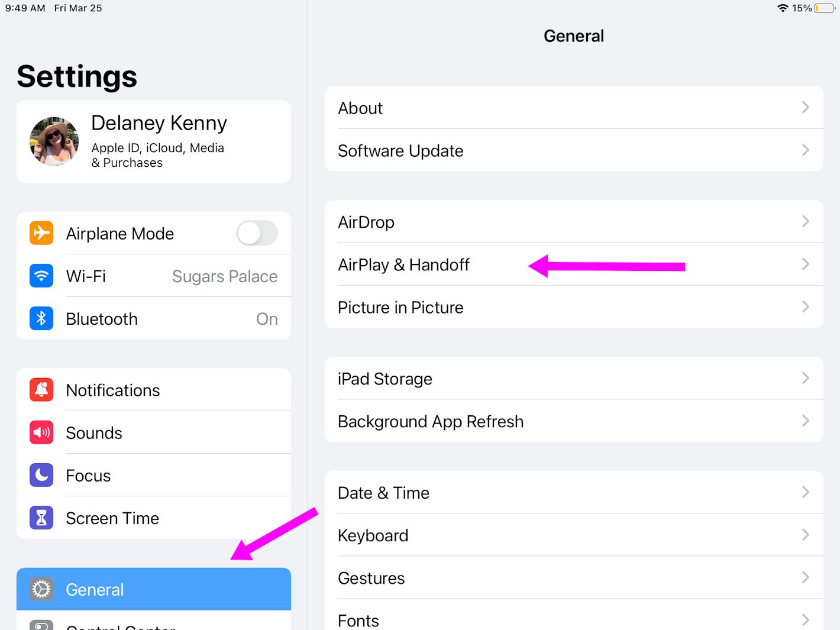Click the Airplane Mode plane icon
This screenshot has width=840, height=630.
(41, 233)
